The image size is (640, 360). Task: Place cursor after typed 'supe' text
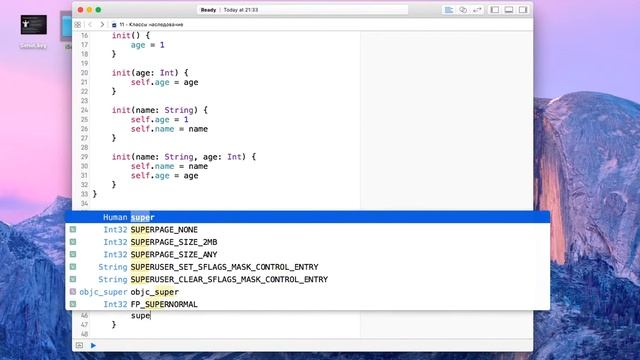coord(151,316)
